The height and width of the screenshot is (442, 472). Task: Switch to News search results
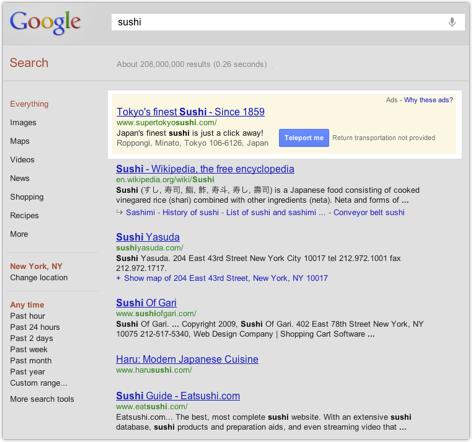pyautogui.click(x=20, y=178)
